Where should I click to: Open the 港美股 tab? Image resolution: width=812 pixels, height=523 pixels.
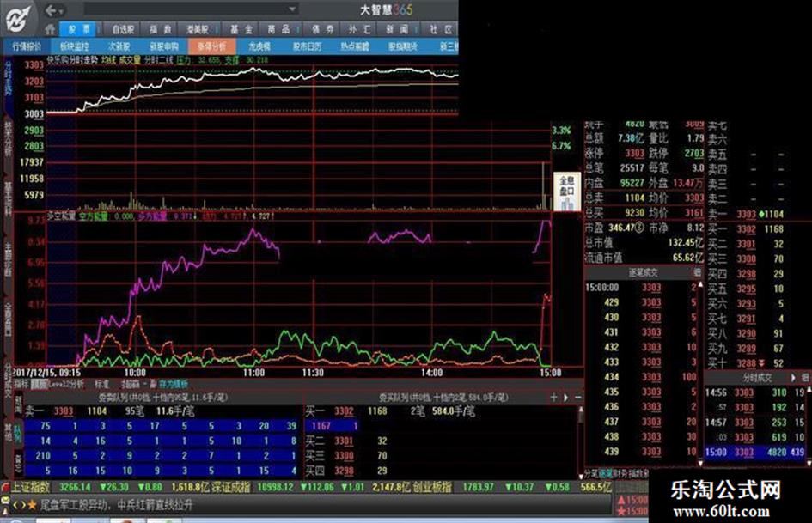(x=198, y=29)
